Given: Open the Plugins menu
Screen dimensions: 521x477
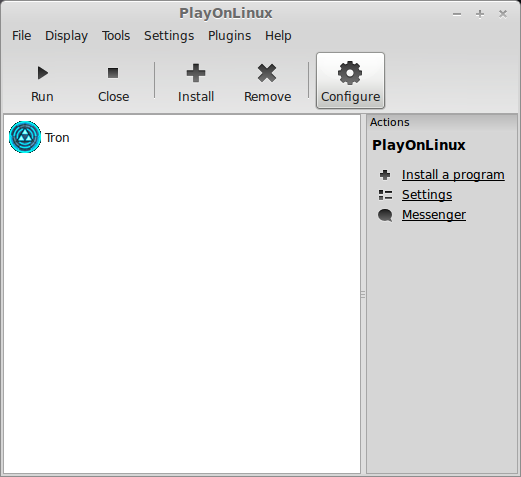Looking at the screenshot, I should click(229, 36).
